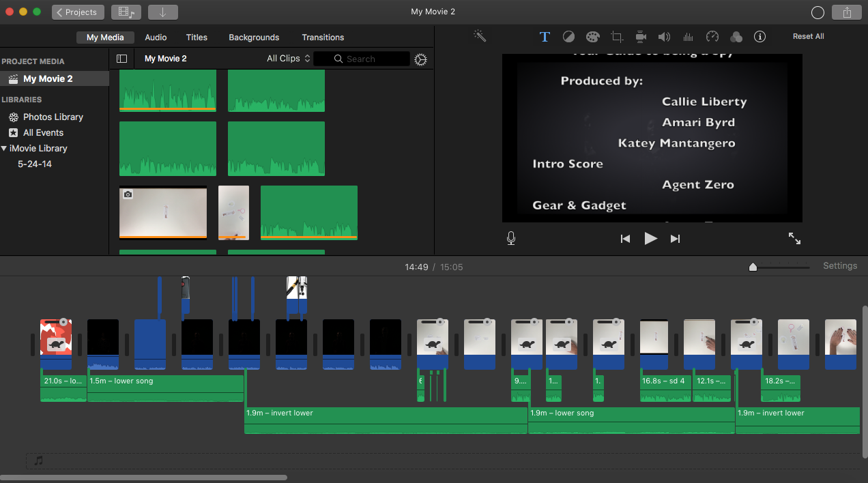This screenshot has width=868, height=483.
Task: Select the auto-enhance magic wand tool
Action: pyautogui.click(x=480, y=35)
